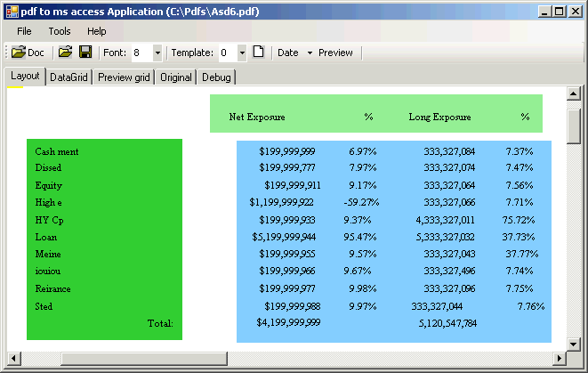Click the horizontal scrollbar thumb
The height and width of the screenshot is (373, 588).
(144, 359)
